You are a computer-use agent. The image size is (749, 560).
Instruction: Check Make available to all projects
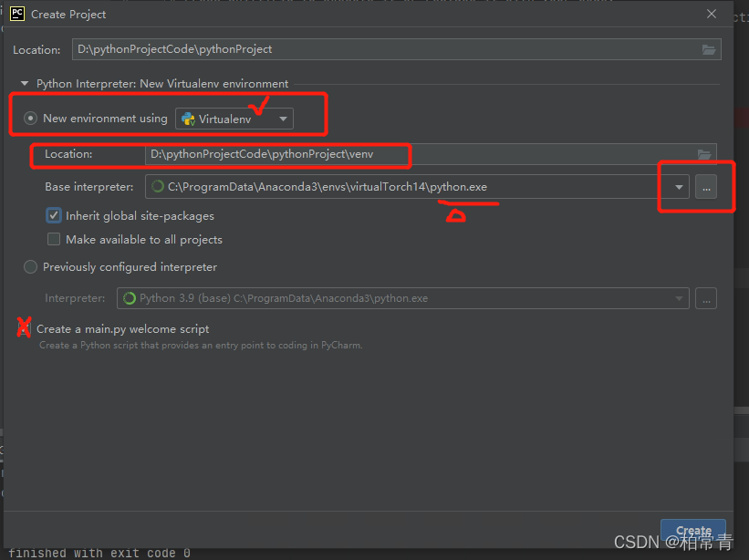pos(54,239)
